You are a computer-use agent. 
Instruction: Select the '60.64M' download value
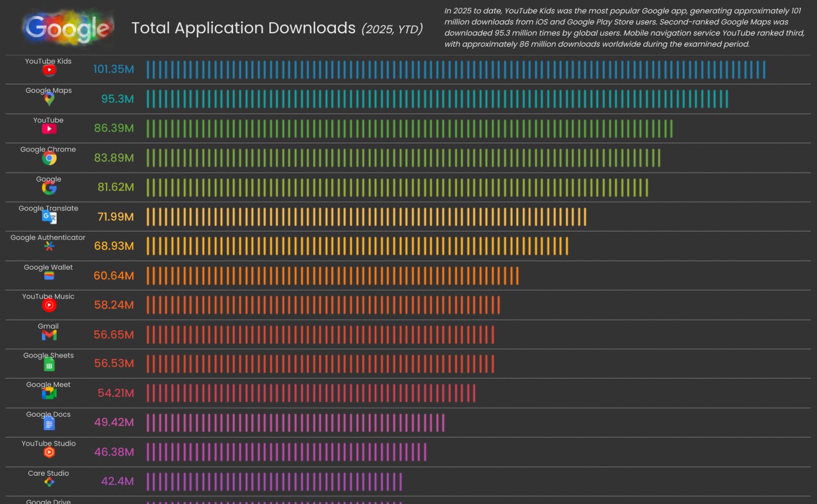click(x=114, y=276)
